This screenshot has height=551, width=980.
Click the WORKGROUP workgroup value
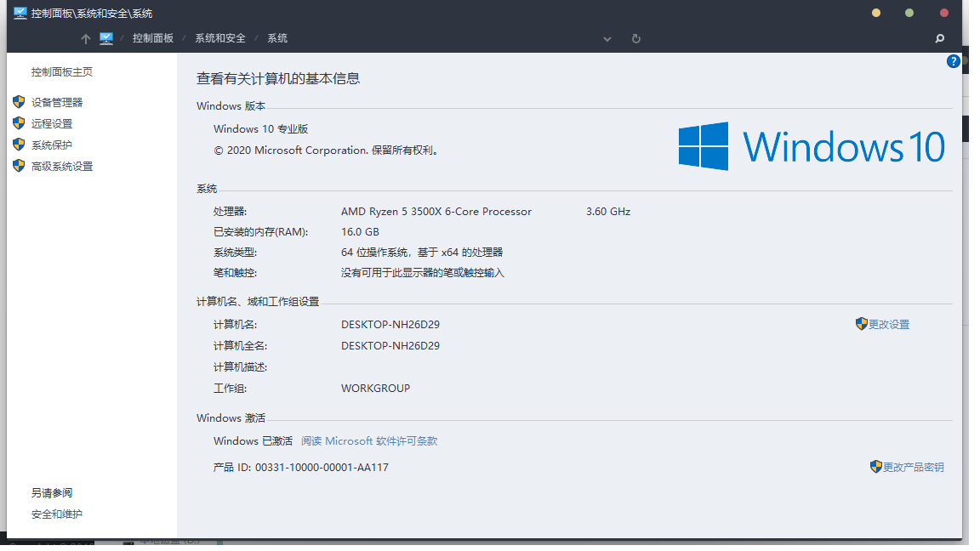coord(376,388)
